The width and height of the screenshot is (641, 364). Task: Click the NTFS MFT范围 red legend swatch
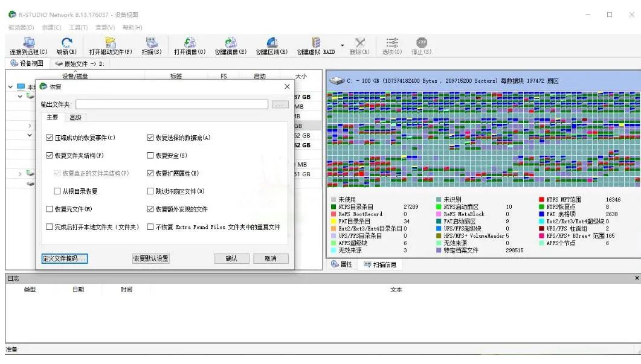[x=542, y=199]
